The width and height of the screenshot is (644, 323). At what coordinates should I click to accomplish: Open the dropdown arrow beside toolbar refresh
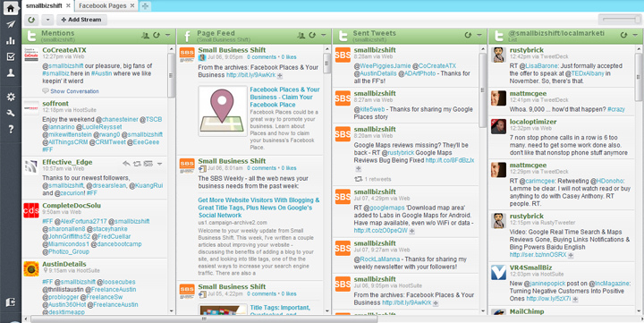pyautogui.click(x=47, y=20)
